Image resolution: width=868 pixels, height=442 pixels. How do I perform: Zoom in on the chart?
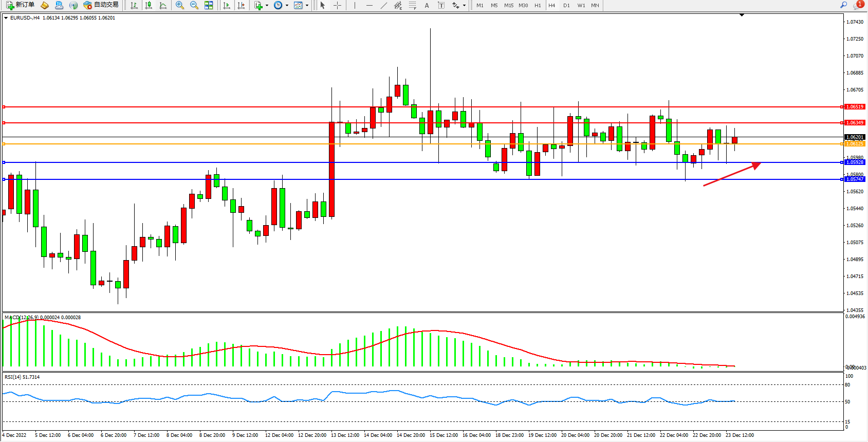coord(180,5)
